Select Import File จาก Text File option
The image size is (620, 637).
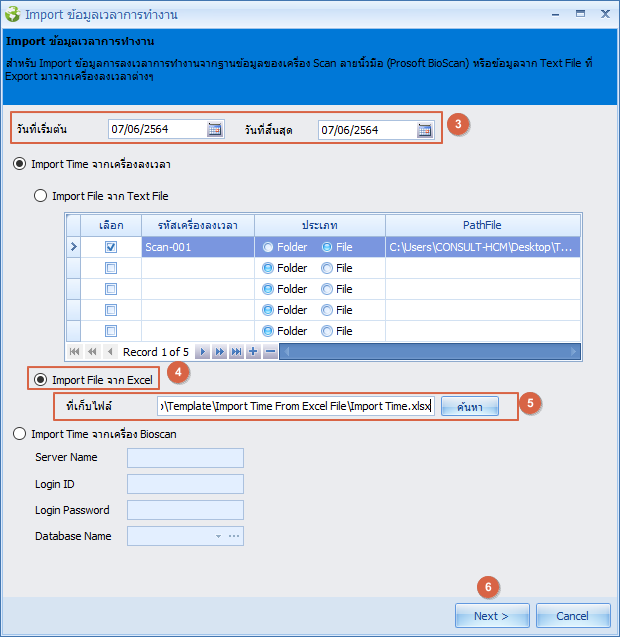(x=40, y=196)
